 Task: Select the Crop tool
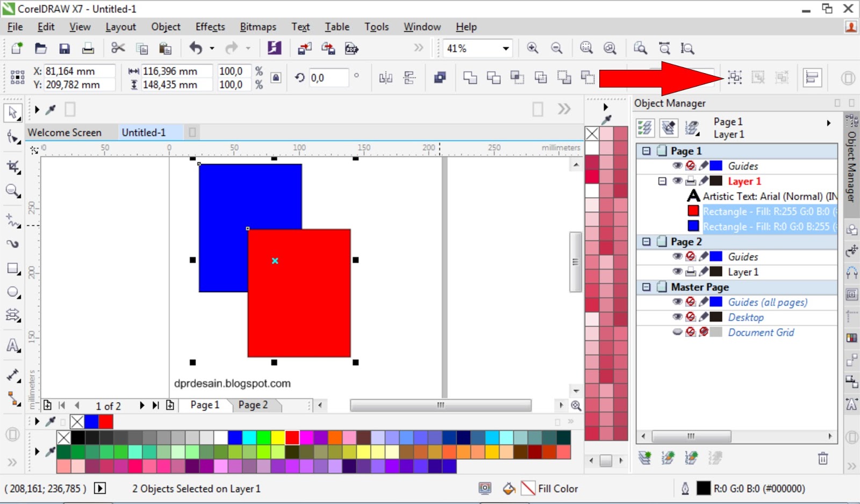point(13,167)
